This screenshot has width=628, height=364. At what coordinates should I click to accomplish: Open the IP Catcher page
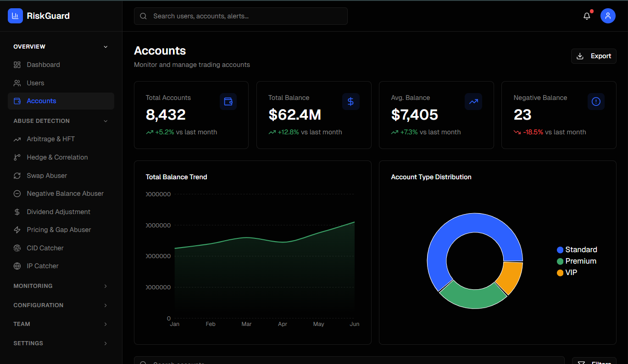[x=61, y=266]
